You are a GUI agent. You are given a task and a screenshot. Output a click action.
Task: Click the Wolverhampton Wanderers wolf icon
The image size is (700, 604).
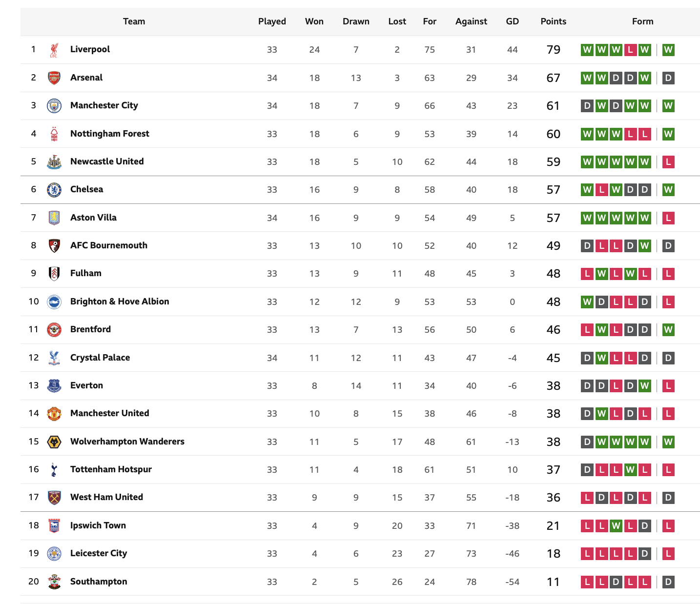[x=54, y=442]
